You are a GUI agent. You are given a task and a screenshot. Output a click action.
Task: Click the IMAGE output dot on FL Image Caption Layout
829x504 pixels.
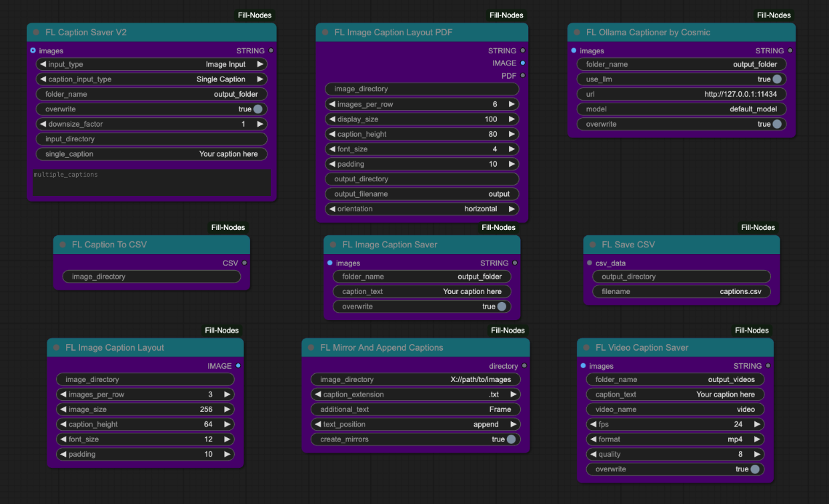237,365
